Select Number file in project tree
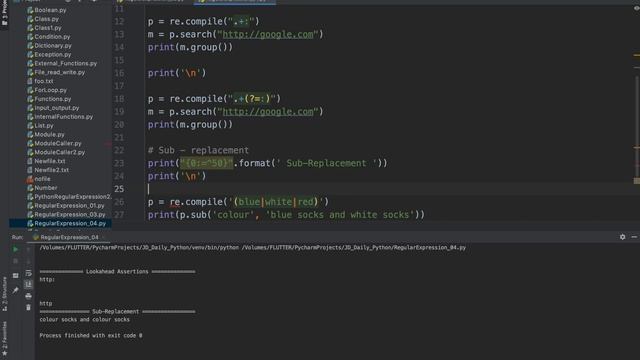Viewport: 640px width, 360px height. [x=46, y=188]
